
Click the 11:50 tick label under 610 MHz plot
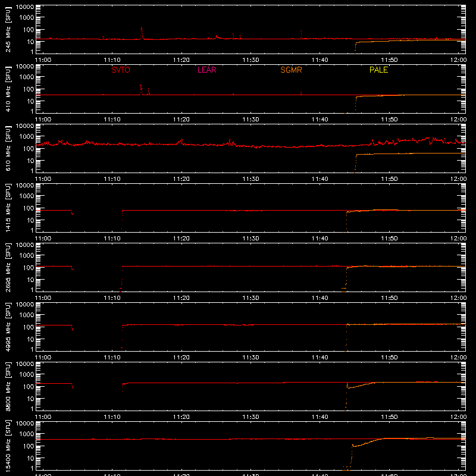pyautogui.click(x=389, y=179)
